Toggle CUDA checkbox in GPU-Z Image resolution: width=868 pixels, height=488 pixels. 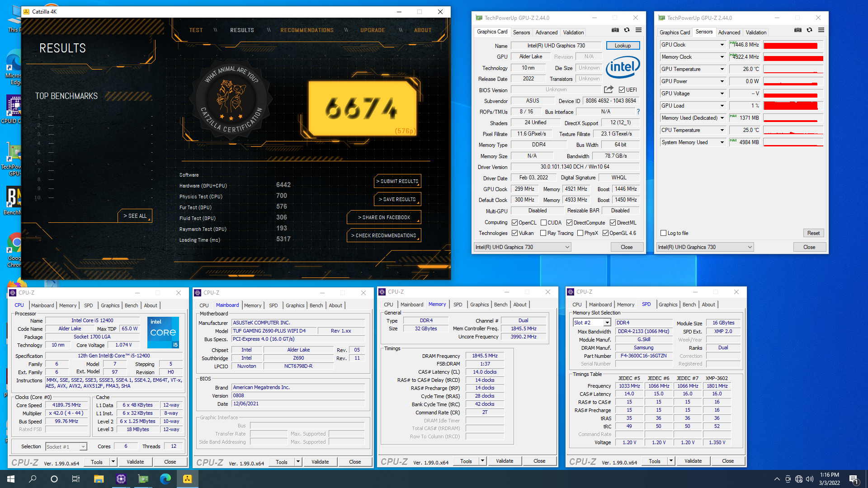pyautogui.click(x=543, y=223)
